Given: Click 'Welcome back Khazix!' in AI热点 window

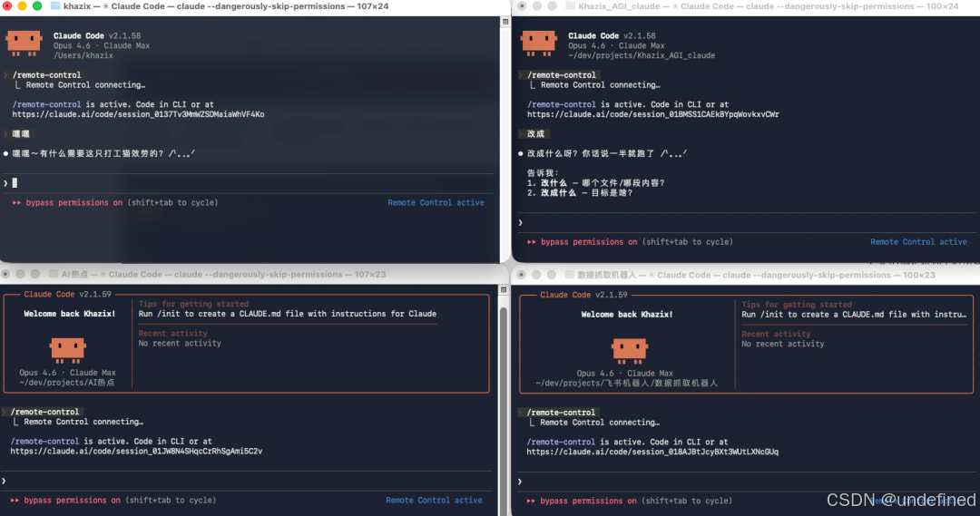Looking at the screenshot, I should click(x=69, y=314).
